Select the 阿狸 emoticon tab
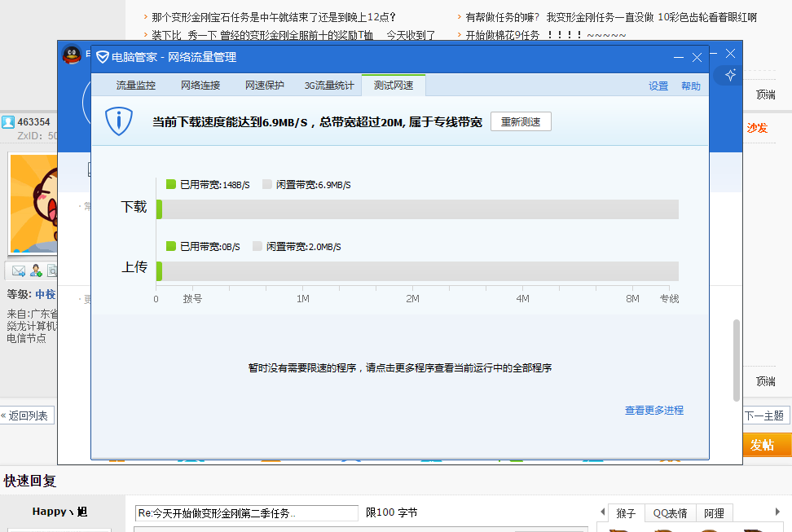The width and height of the screenshot is (792, 532). point(715,513)
